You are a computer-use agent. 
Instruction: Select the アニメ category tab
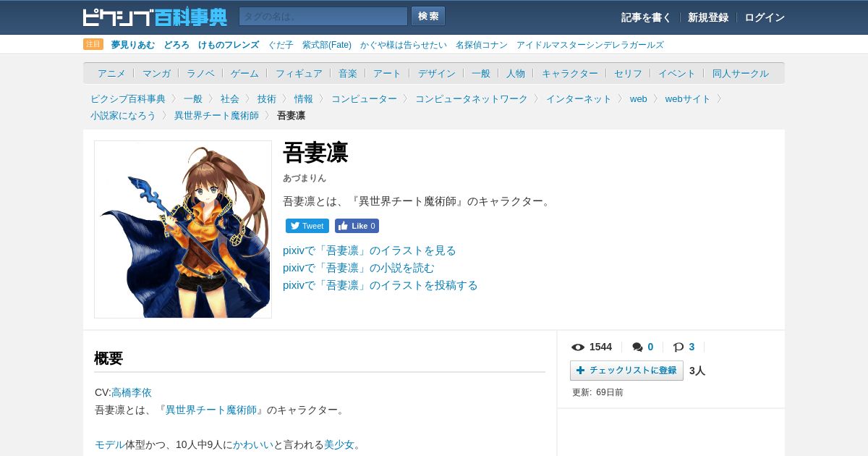coord(111,73)
